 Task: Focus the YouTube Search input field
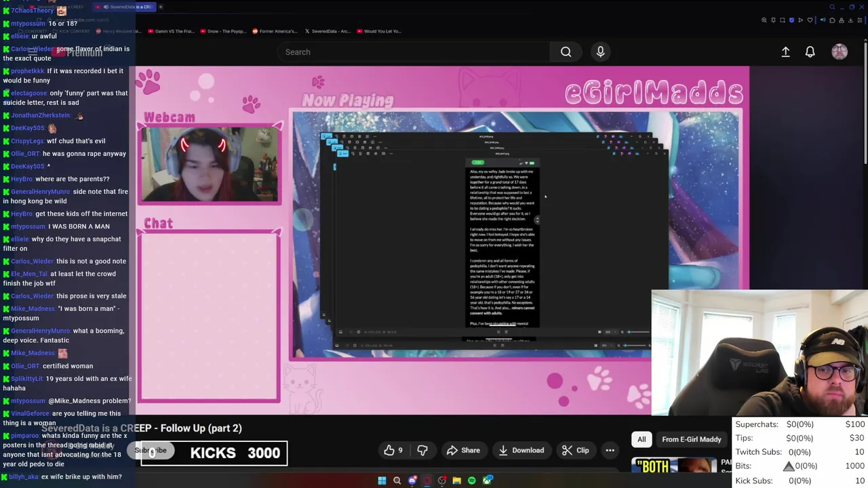(x=414, y=52)
